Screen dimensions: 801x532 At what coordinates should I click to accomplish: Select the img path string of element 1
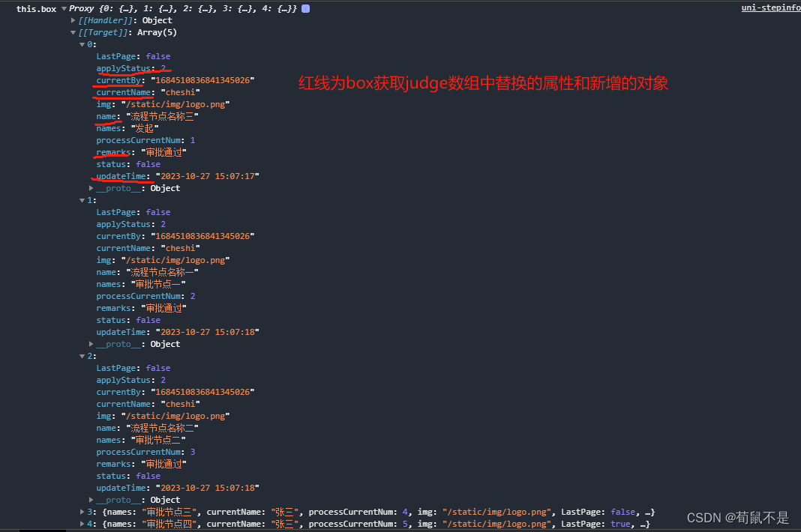coord(178,260)
